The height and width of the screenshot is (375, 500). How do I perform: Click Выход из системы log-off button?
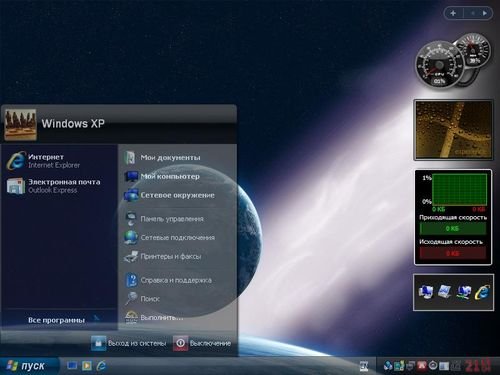pyautogui.click(x=129, y=343)
